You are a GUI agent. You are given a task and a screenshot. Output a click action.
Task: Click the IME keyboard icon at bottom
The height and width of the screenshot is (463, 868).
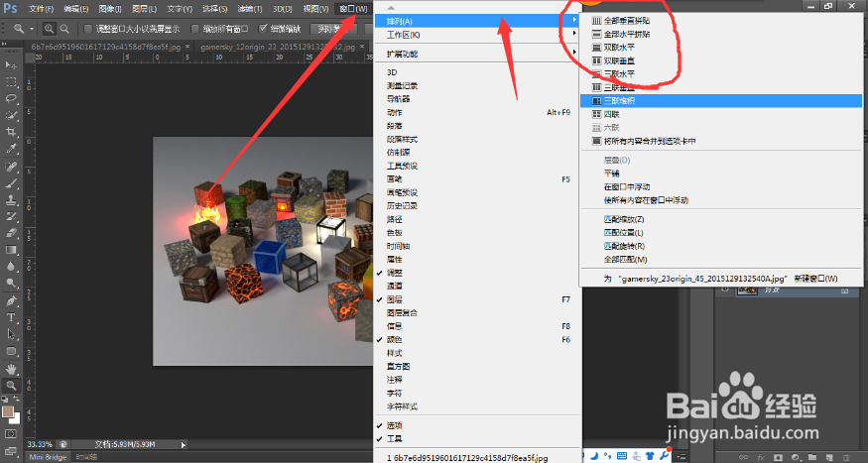click(622, 456)
